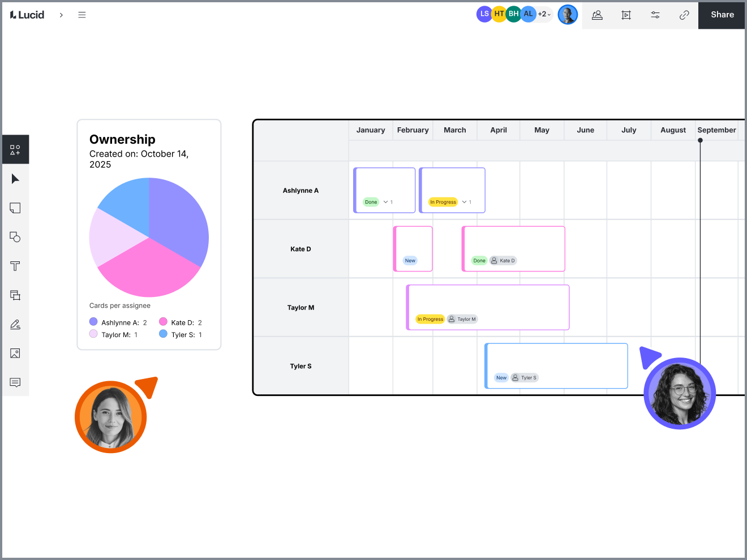The height and width of the screenshot is (560, 747).
Task: Pick the shape drawing tool
Action: click(15, 237)
